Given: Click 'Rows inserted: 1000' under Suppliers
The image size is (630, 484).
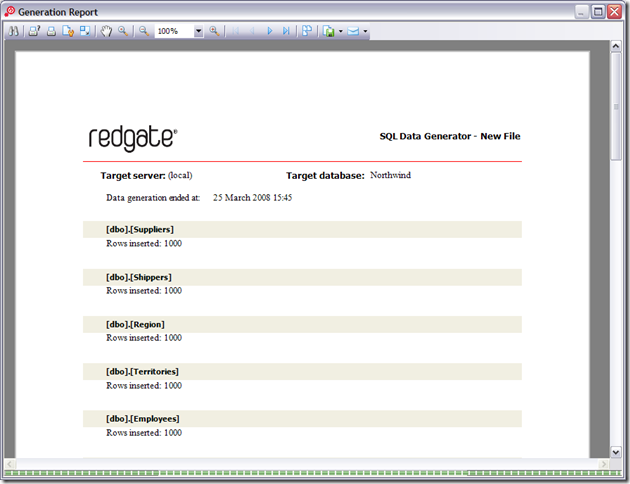Looking at the screenshot, I should [144, 243].
